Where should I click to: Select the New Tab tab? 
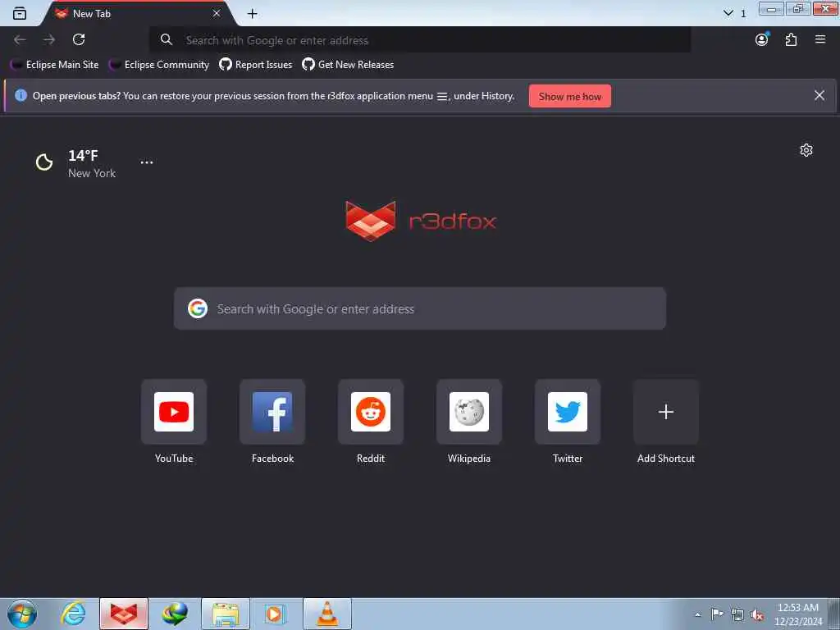tap(138, 14)
